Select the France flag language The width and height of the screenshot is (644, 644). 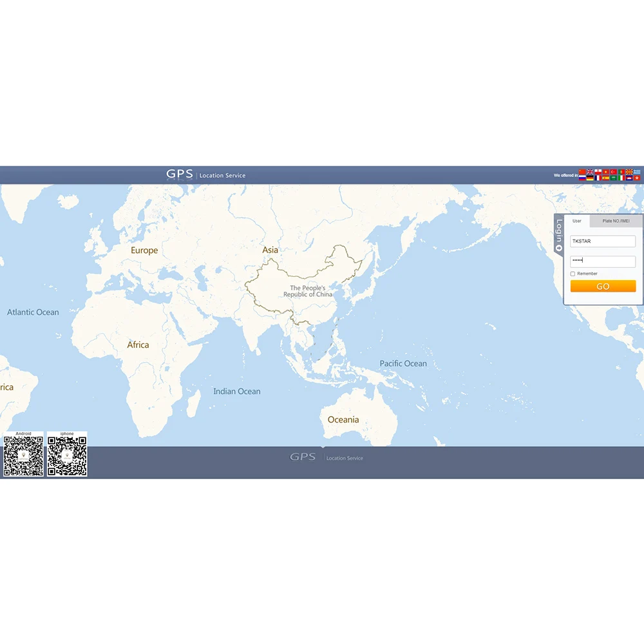pos(598,178)
